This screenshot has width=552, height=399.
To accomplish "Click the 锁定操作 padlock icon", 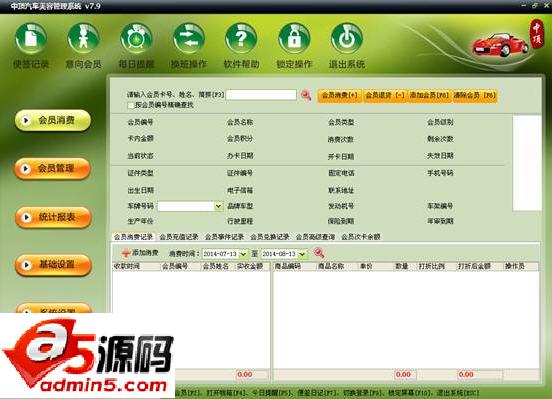I will click(x=294, y=39).
